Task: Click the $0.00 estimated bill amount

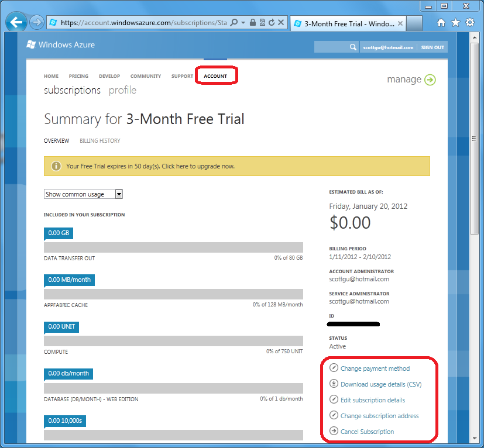Action: tap(350, 223)
